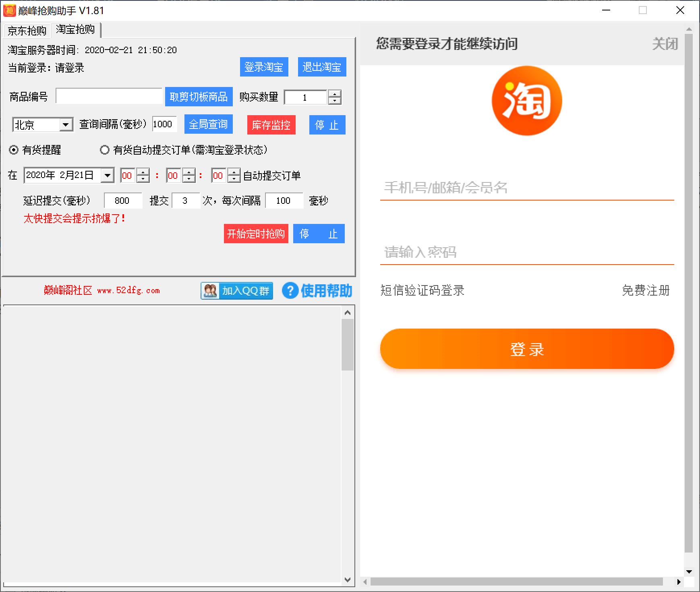
Task: Select the 淘宝抢购 tab
Action: 75,29
